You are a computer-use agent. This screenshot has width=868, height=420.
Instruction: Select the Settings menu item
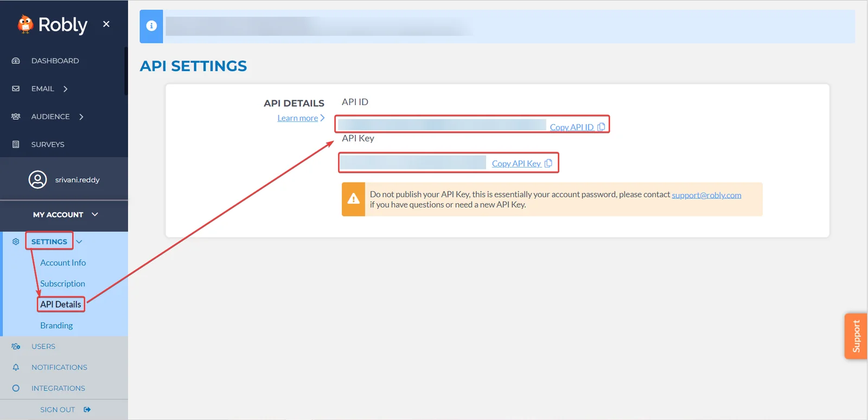[x=49, y=242]
